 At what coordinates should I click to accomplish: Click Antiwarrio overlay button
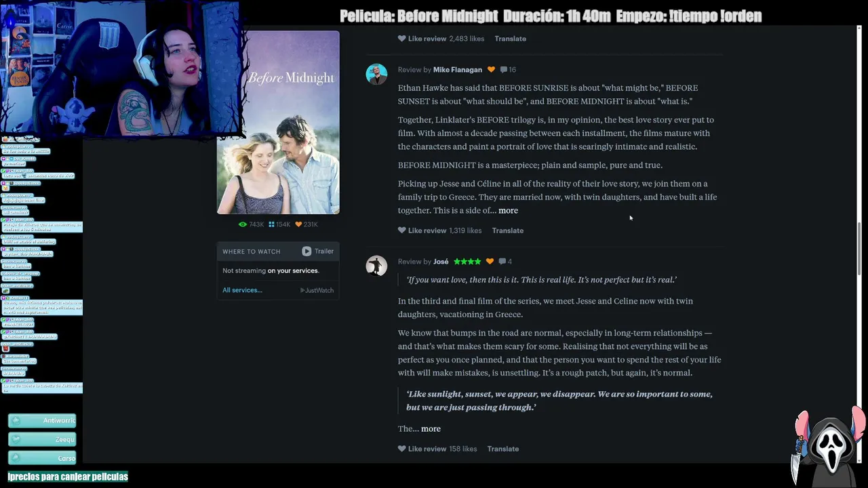tap(42, 421)
